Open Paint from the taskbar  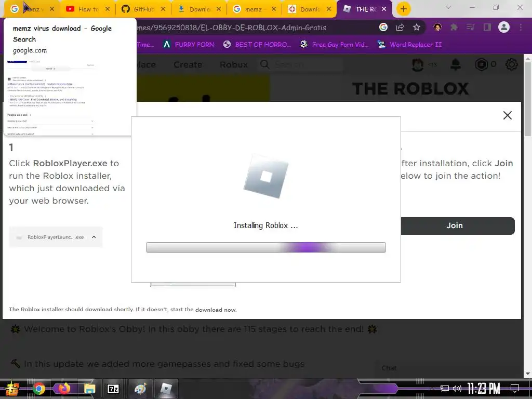tap(140, 389)
